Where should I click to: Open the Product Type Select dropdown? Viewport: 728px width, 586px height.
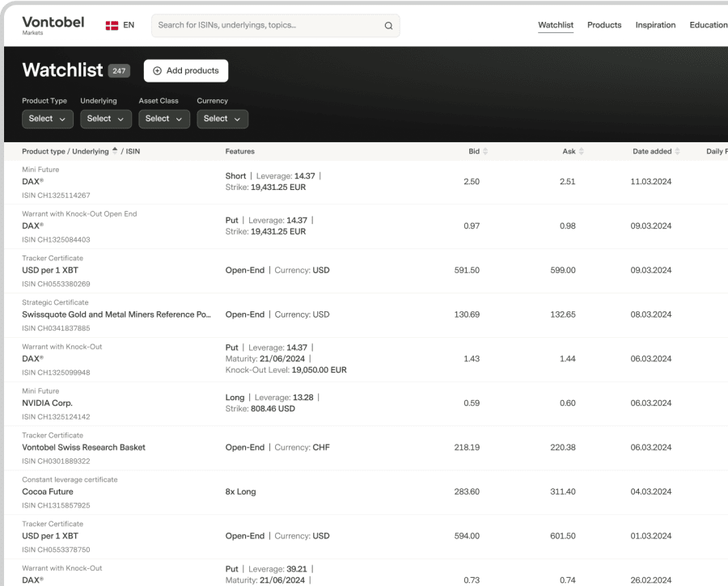48,119
